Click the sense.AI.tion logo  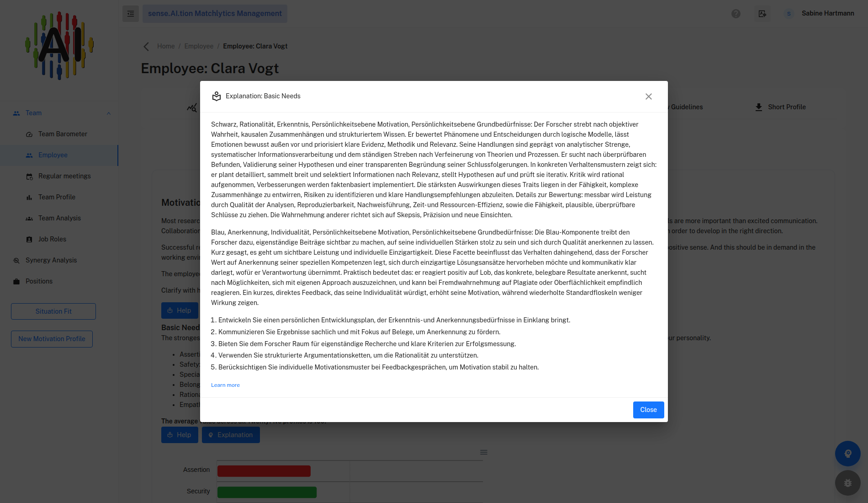point(59,46)
